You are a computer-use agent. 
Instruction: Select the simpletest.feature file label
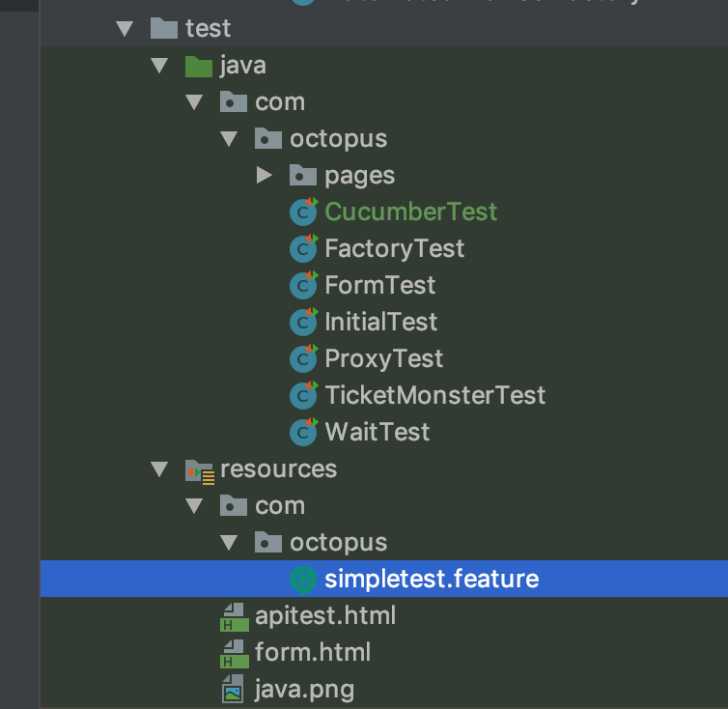[431, 580]
